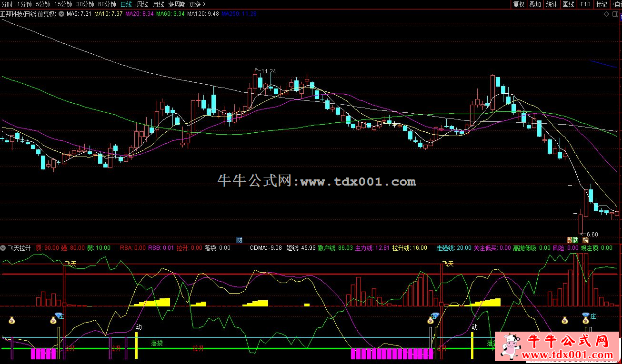Viewport: 622px width, 364px height.
Task: Click the left 飞天 signal marker
Action: coord(70,263)
